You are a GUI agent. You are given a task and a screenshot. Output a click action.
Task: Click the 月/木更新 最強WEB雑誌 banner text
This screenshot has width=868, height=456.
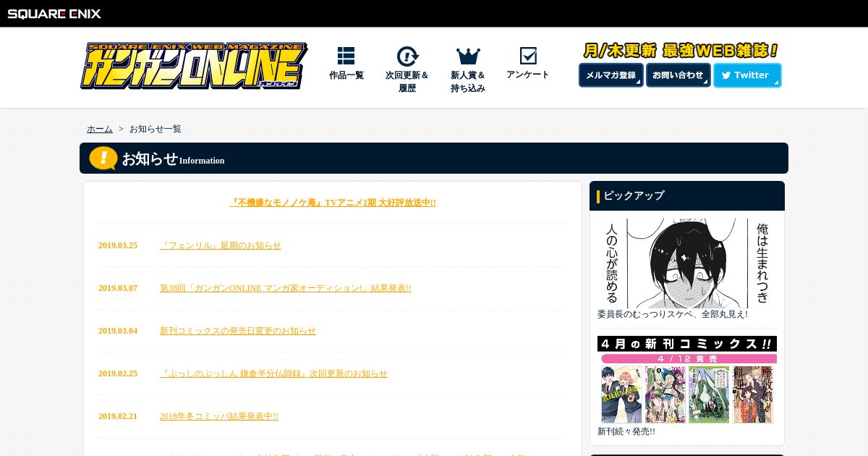(680, 51)
